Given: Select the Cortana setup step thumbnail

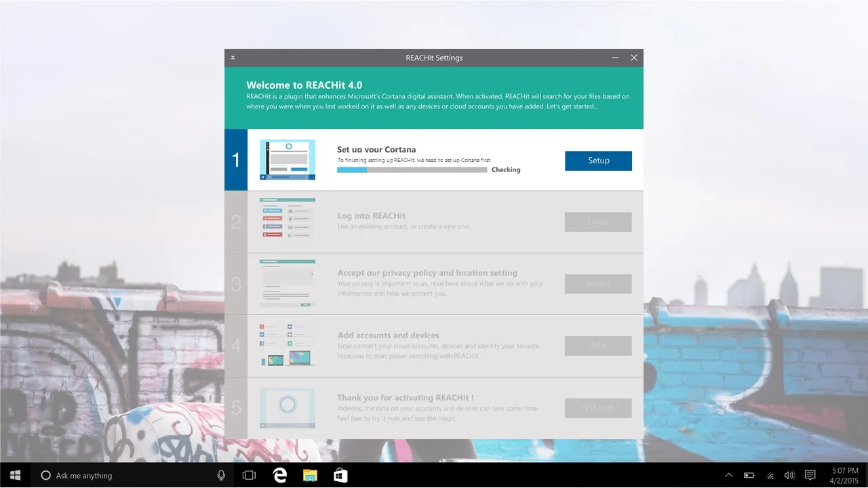Looking at the screenshot, I should 288,160.
